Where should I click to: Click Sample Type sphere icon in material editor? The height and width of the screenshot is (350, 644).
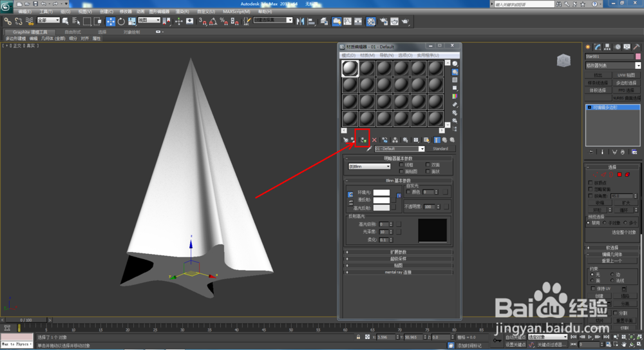click(x=455, y=64)
